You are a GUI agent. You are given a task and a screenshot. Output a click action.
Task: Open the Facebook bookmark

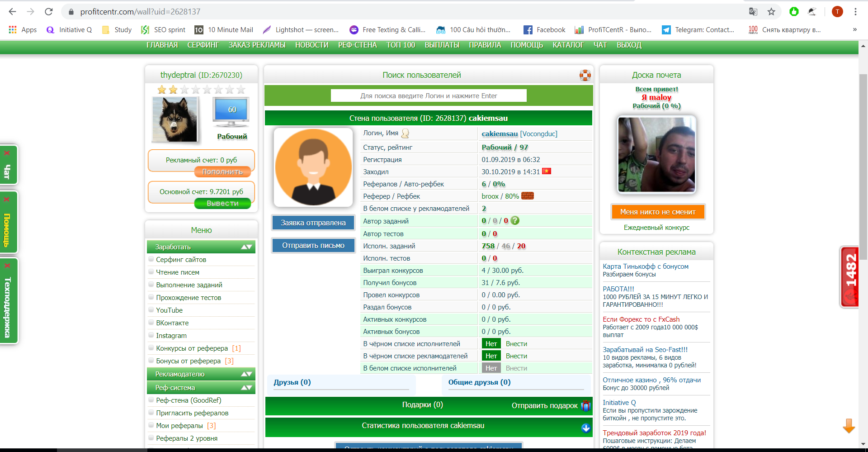pos(544,30)
